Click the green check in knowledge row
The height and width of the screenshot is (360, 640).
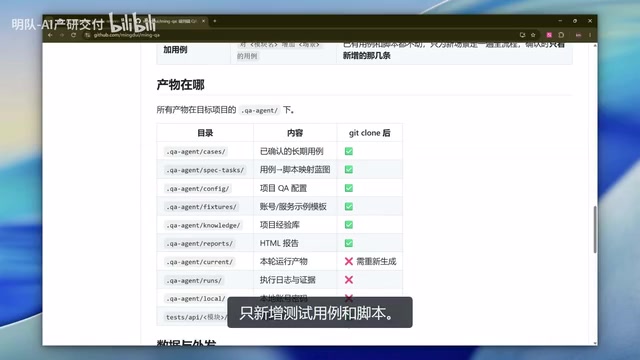tap(349, 225)
